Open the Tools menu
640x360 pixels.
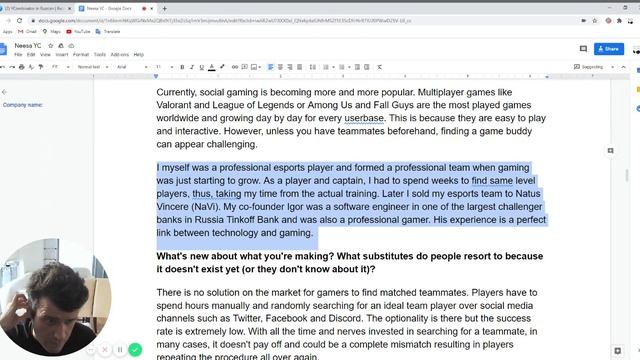tap(100, 54)
